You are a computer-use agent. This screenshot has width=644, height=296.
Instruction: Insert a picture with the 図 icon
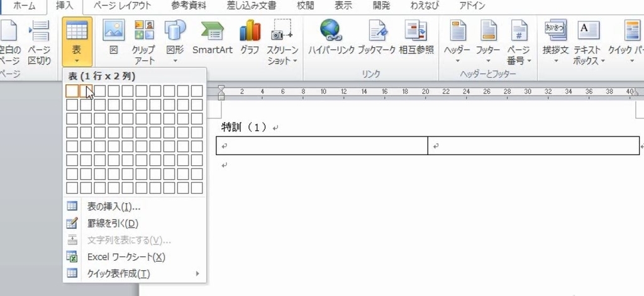coord(113,38)
